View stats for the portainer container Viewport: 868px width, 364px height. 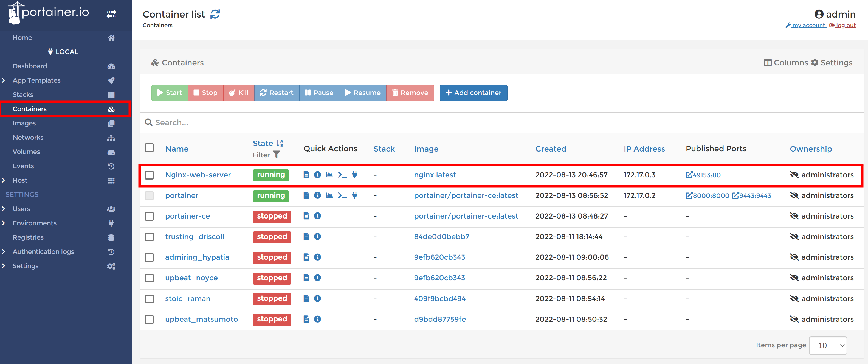pyautogui.click(x=329, y=195)
